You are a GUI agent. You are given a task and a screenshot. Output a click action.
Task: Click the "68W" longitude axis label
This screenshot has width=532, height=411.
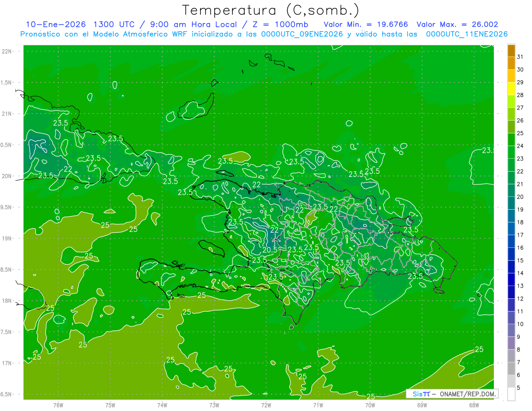(474, 405)
